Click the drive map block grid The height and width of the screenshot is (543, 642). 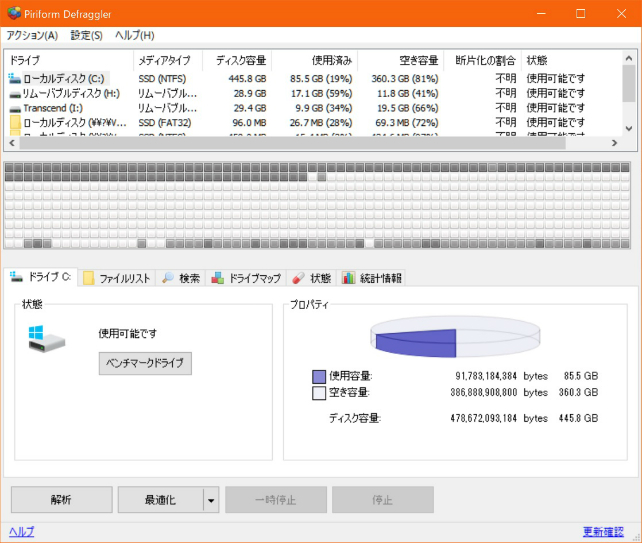[317, 205]
